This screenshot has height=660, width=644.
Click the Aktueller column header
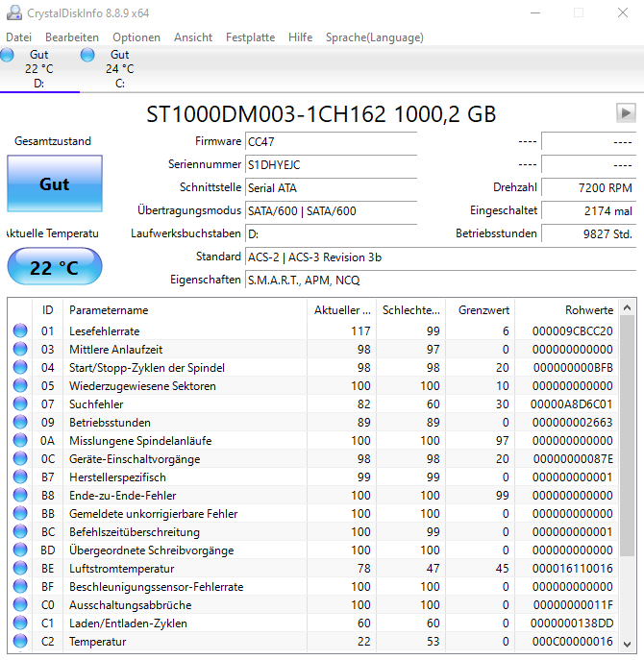coord(342,310)
